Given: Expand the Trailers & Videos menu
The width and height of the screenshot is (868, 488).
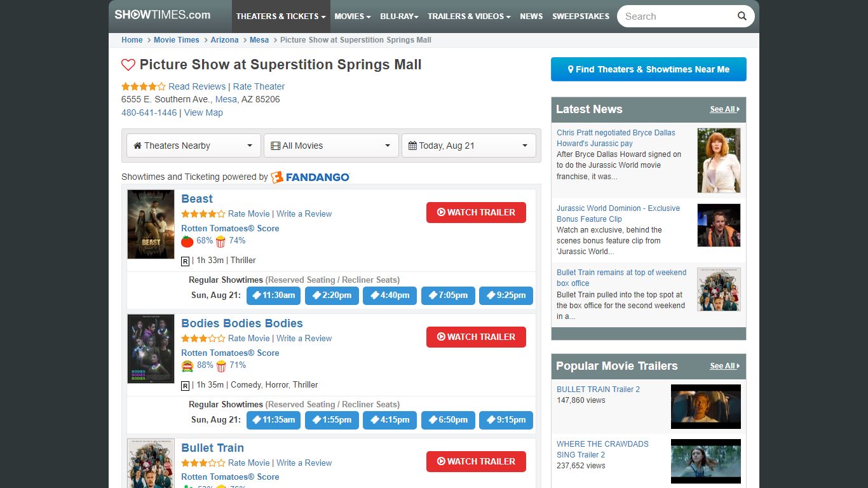Looking at the screenshot, I should click(x=469, y=17).
